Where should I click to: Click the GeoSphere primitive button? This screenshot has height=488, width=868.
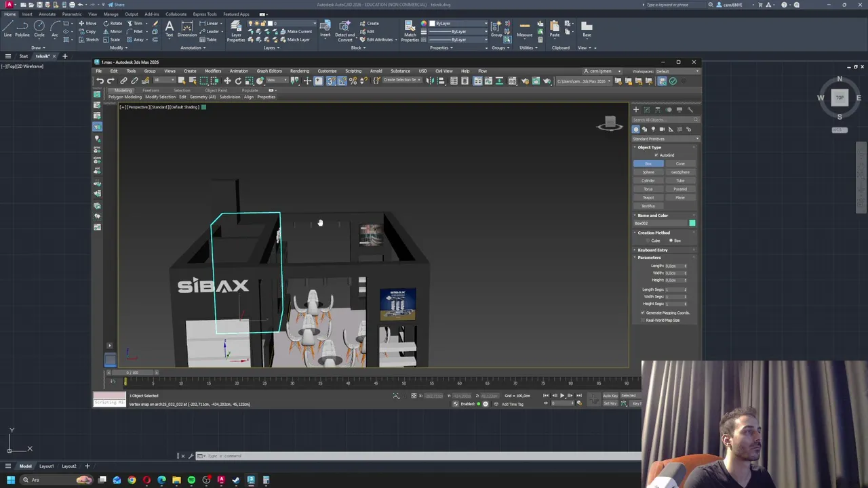pos(680,172)
